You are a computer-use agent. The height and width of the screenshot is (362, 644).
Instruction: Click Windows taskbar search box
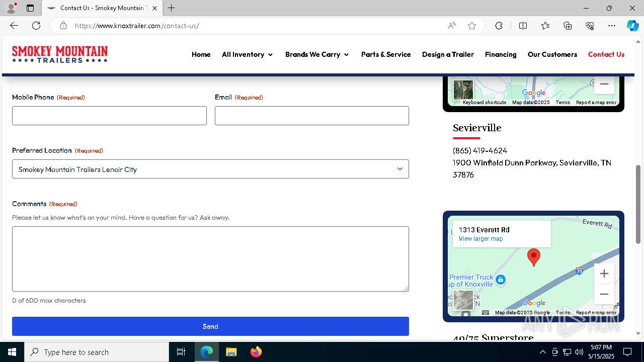tap(97, 352)
